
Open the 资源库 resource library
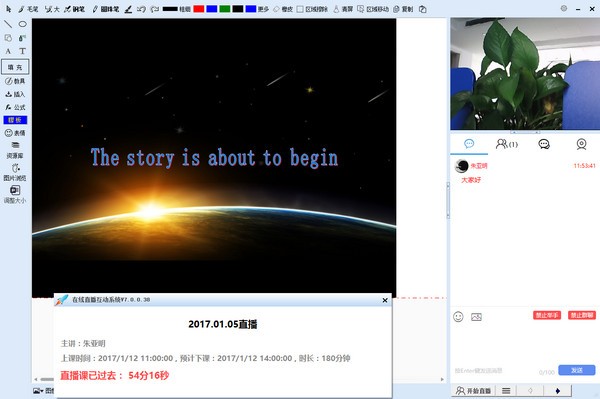15,150
